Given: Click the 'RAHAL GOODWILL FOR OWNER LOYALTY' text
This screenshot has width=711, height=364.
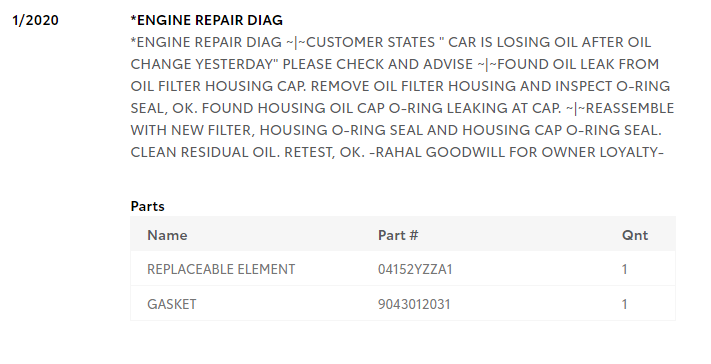Looking at the screenshot, I should tap(516, 152).
